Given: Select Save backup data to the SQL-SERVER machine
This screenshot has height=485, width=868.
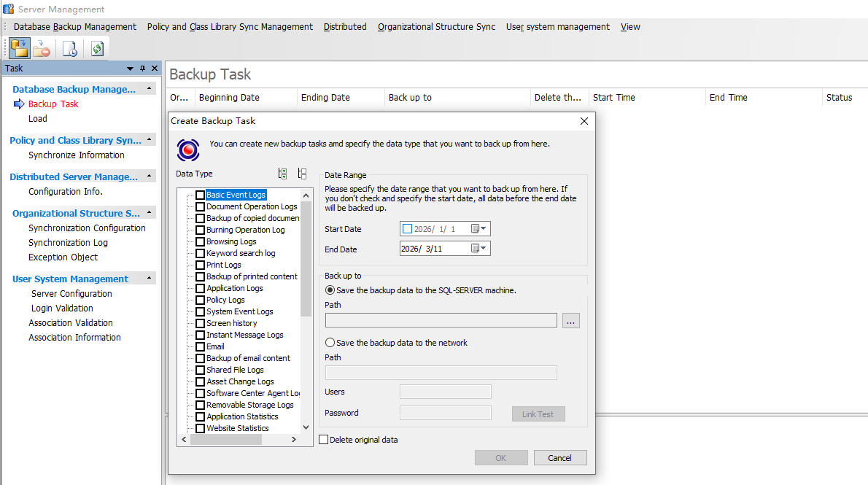Looking at the screenshot, I should point(330,290).
